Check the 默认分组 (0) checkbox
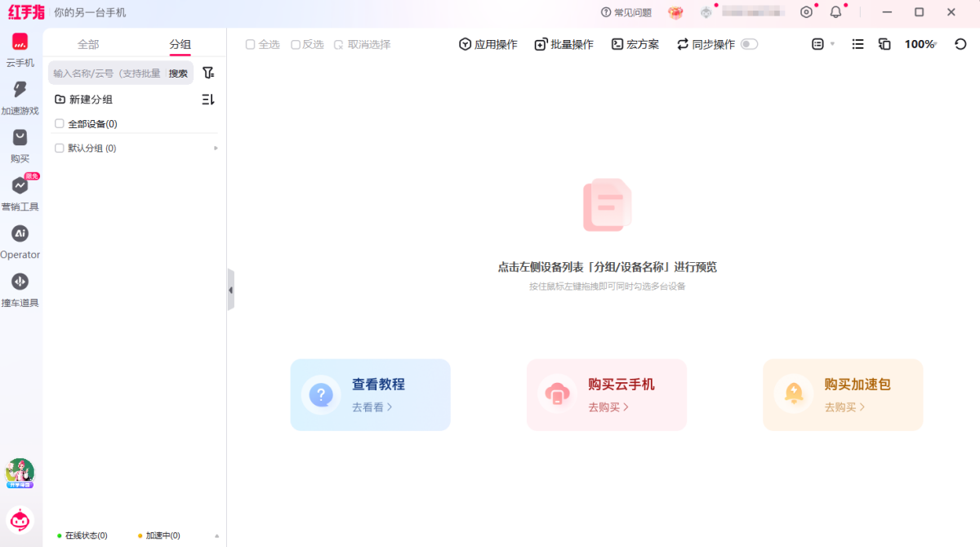980x547 pixels. point(59,149)
